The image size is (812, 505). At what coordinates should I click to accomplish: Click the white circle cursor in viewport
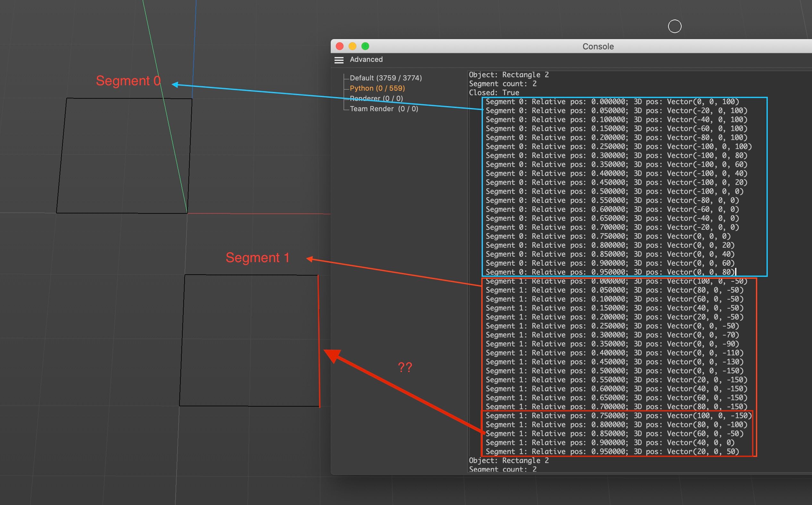point(675,26)
